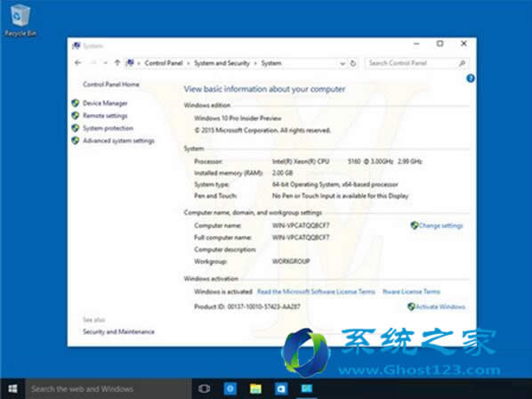532x399 pixels.
Task: Click System and Security breadcrumb
Action: 222,63
